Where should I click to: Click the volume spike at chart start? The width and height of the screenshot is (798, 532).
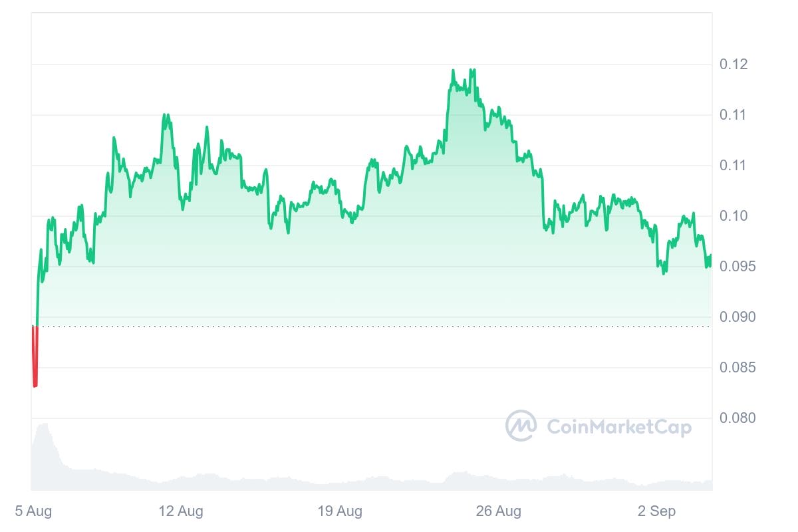[x=44, y=439]
